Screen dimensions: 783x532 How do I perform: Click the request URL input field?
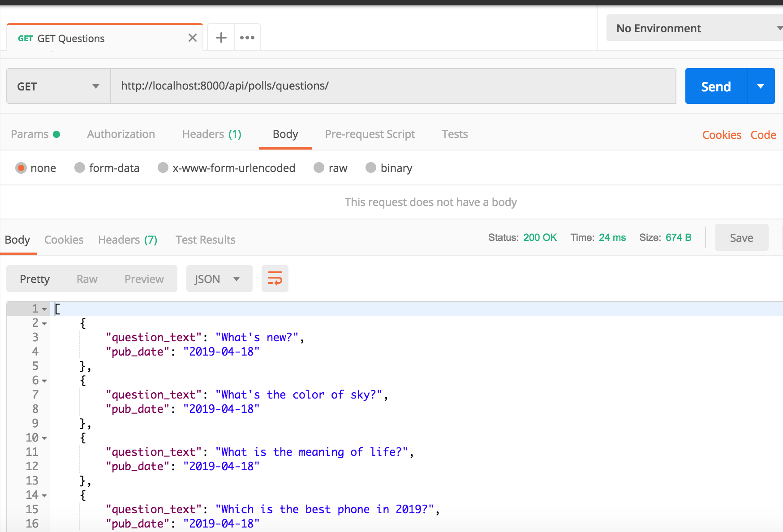pyautogui.click(x=392, y=86)
